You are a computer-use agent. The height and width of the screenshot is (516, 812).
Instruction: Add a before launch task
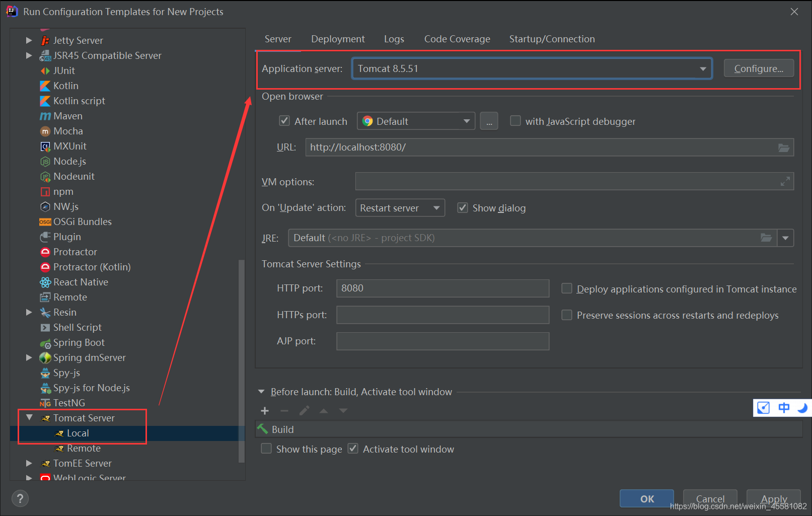[265, 411]
